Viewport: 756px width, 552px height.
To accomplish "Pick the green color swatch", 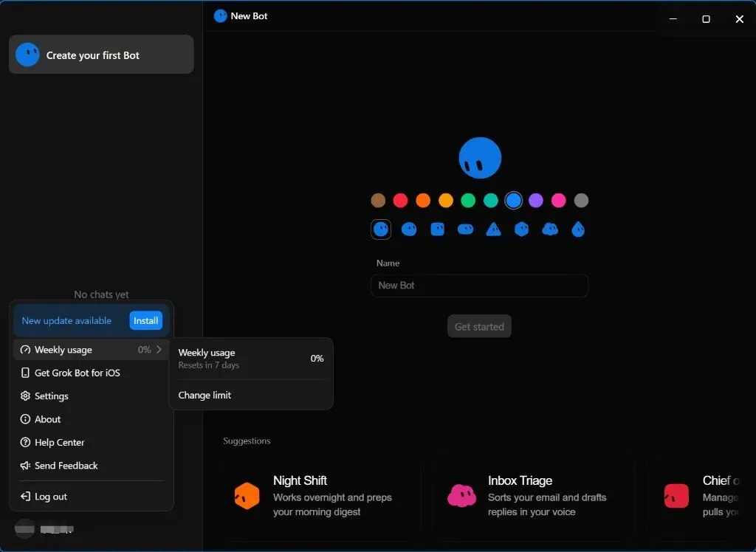I will pyautogui.click(x=468, y=201).
